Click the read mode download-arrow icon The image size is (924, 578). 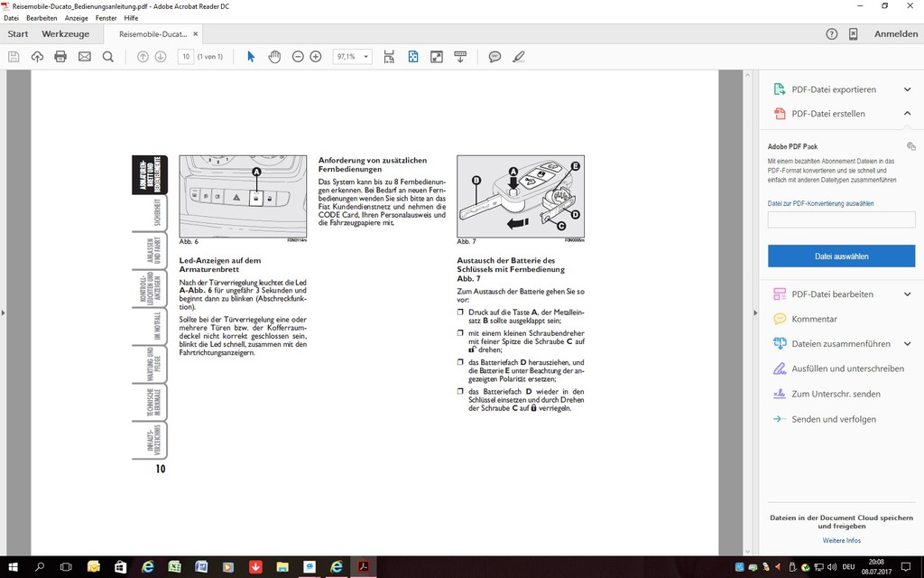(x=460, y=57)
